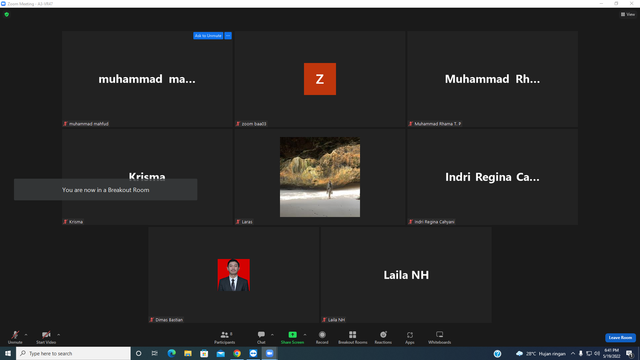Open Task View on the taskbar

[155, 353]
